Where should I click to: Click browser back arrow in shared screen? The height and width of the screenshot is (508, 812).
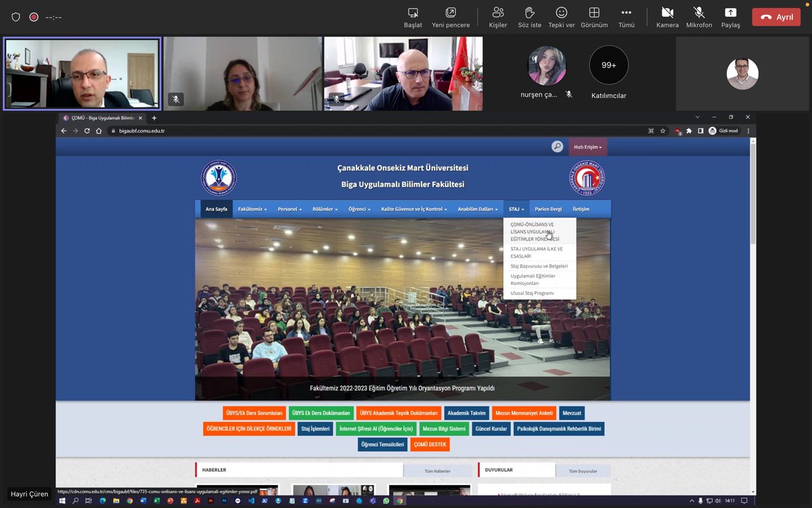64,131
